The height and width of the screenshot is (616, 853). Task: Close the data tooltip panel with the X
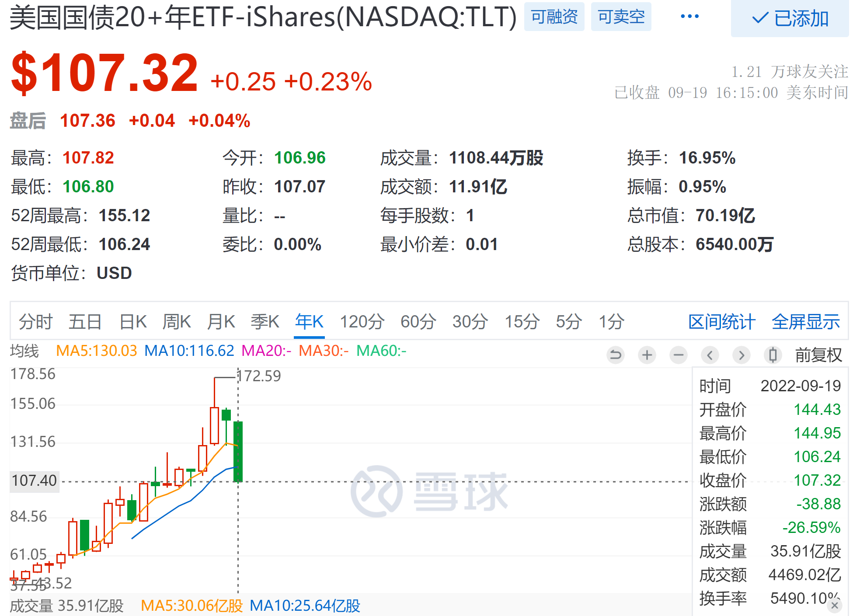pyautogui.click(x=834, y=606)
